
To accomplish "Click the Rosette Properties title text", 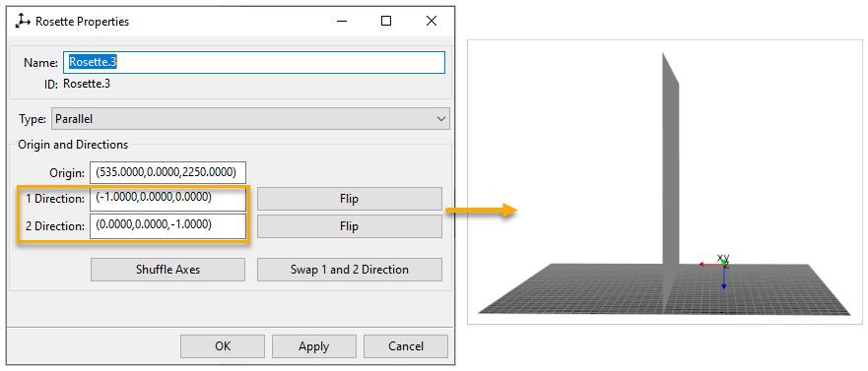I will (82, 22).
